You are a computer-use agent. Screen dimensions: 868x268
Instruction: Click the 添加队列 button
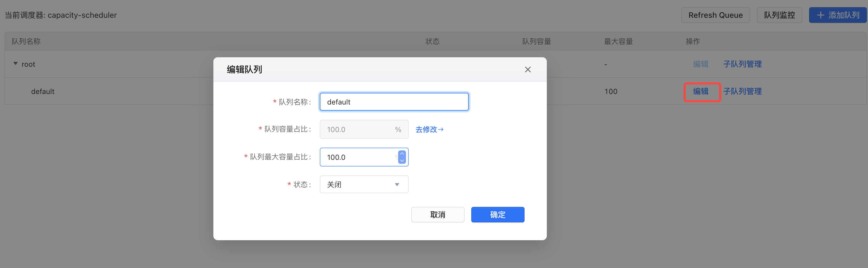(838, 15)
